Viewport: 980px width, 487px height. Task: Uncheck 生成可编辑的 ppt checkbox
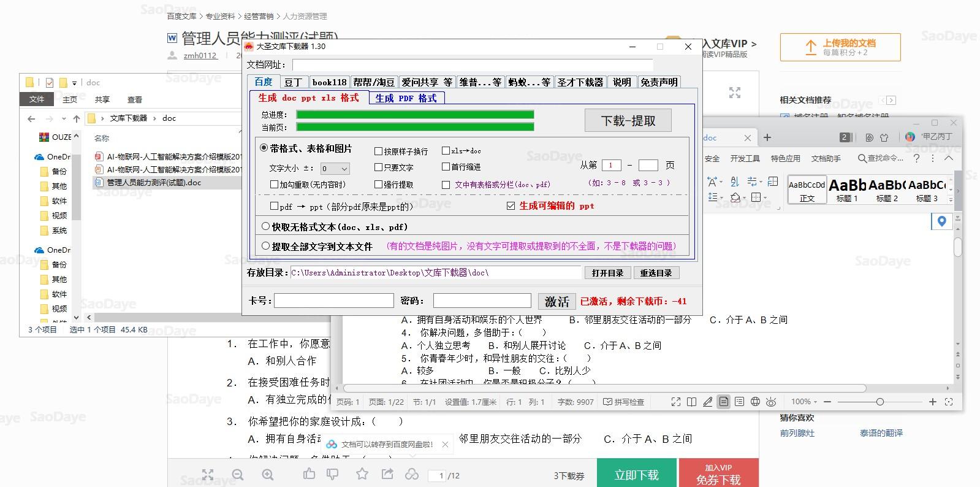click(x=511, y=206)
